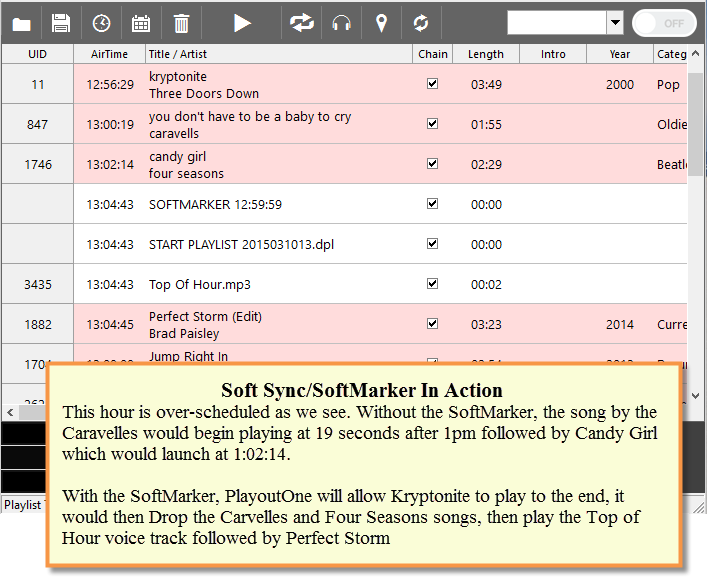Toggle Chain checkbox for SOFTMARKER 12:59:59
Screen dimensions: 707x580
(432, 204)
